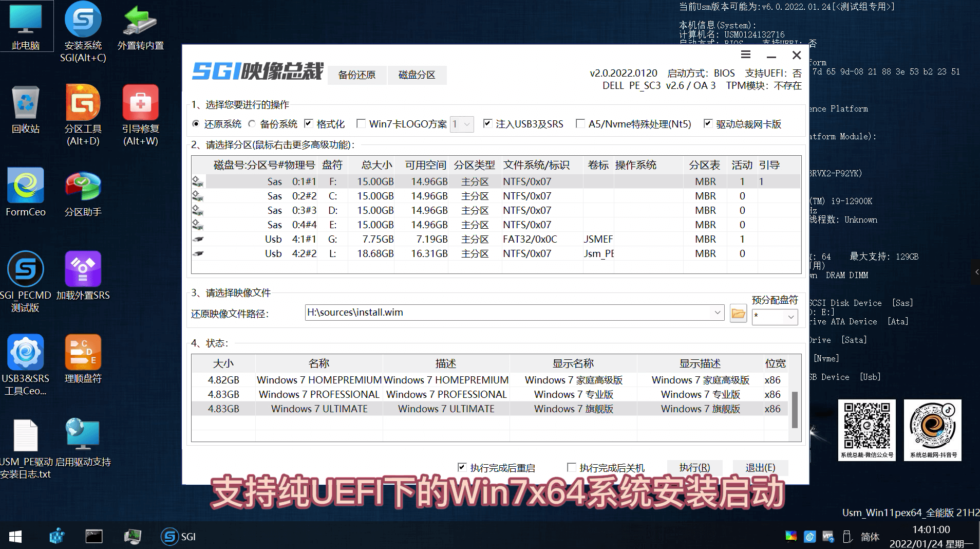Click Windows Start button on taskbar
The image size is (980, 549).
[x=15, y=537]
